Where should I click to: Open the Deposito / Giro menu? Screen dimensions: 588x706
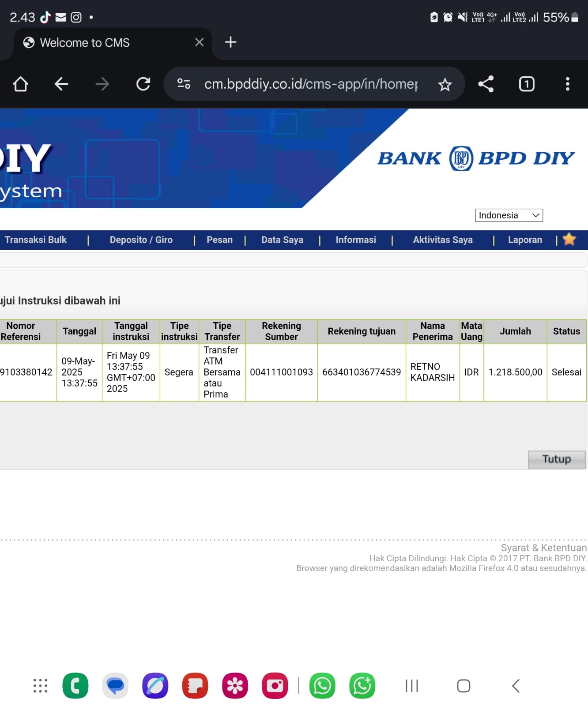point(141,240)
